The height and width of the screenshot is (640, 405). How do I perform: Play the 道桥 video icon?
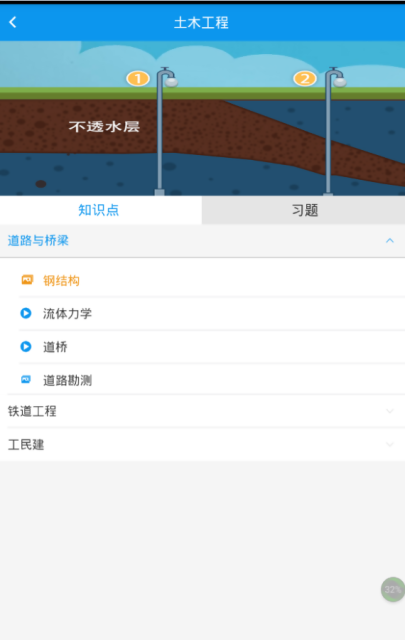coord(26,347)
